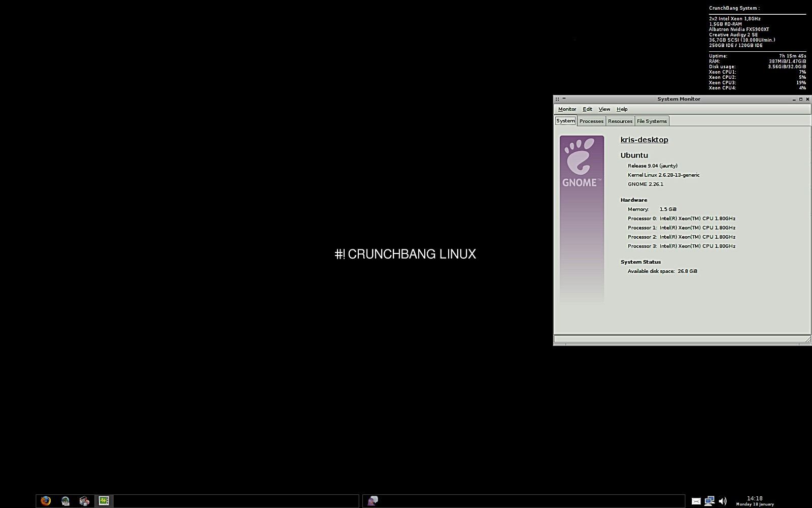The image size is (812, 508).
Task: Click the shade button in System Monitor titlebar
Action: click(x=564, y=99)
